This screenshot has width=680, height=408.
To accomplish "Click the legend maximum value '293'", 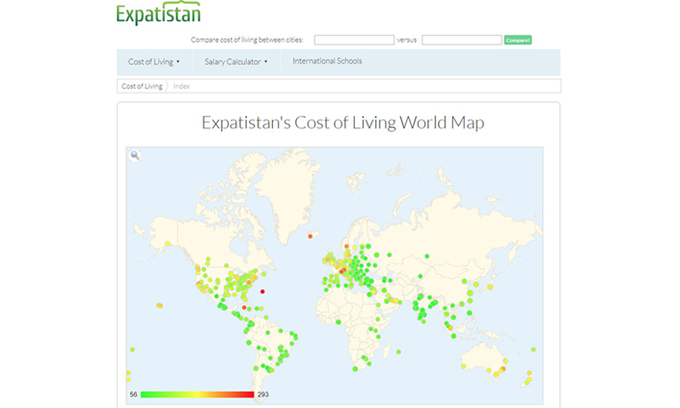I will [x=263, y=394].
